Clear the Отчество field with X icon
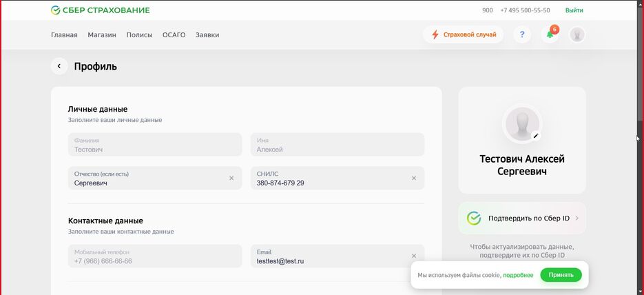Viewport: 644px width, 295px height. (231, 178)
